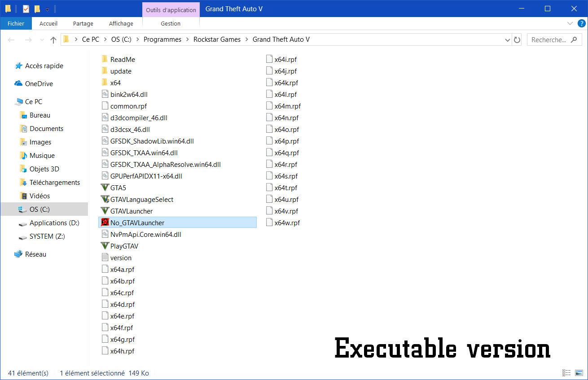Expand chevron after Programmes in breadcrumb
This screenshot has width=588, height=380.
click(x=188, y=39)
